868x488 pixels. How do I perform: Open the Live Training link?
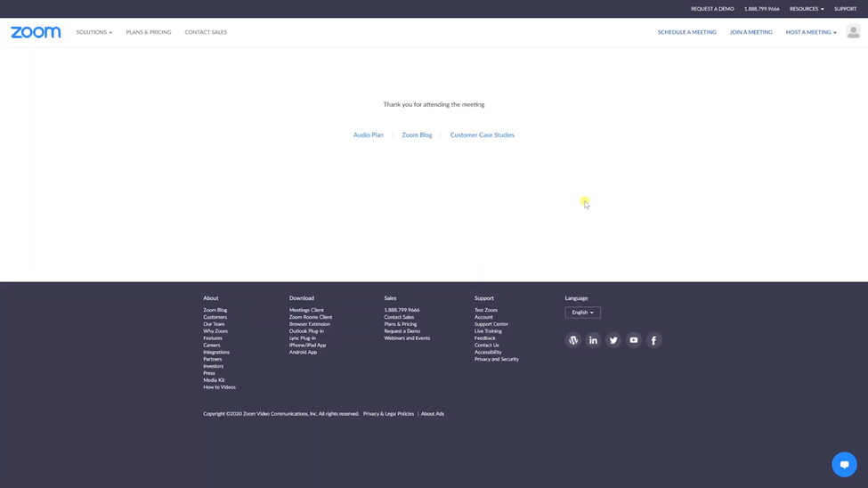point(488,331)
